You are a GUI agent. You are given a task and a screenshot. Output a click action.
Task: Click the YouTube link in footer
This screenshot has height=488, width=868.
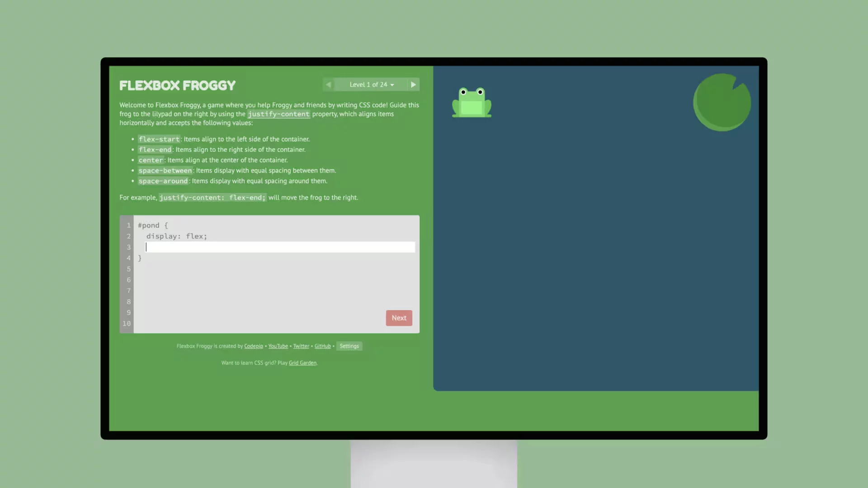point(278,346)
